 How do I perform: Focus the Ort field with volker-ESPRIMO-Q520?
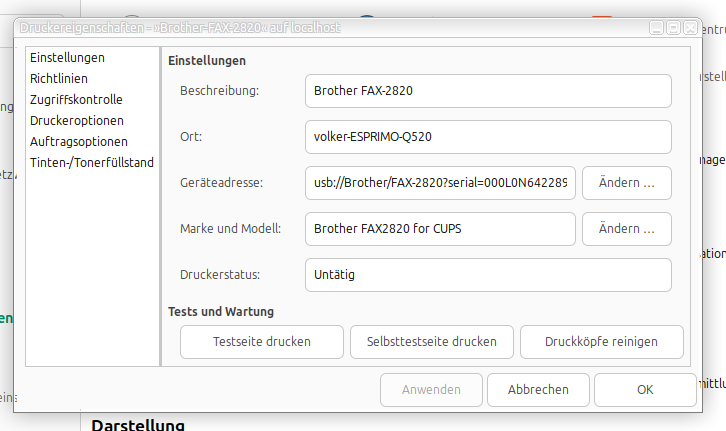point(488,137)
